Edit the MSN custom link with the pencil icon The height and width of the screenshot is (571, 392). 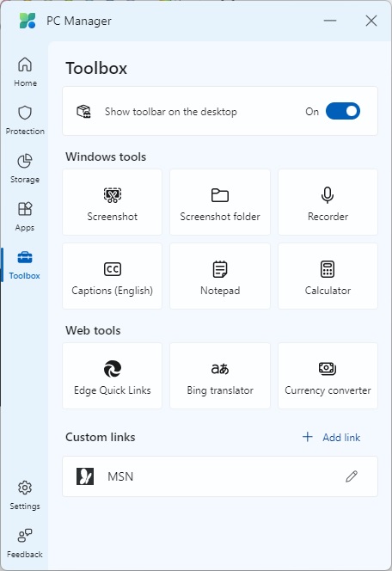pyautogui.click(x=352, y=476)
